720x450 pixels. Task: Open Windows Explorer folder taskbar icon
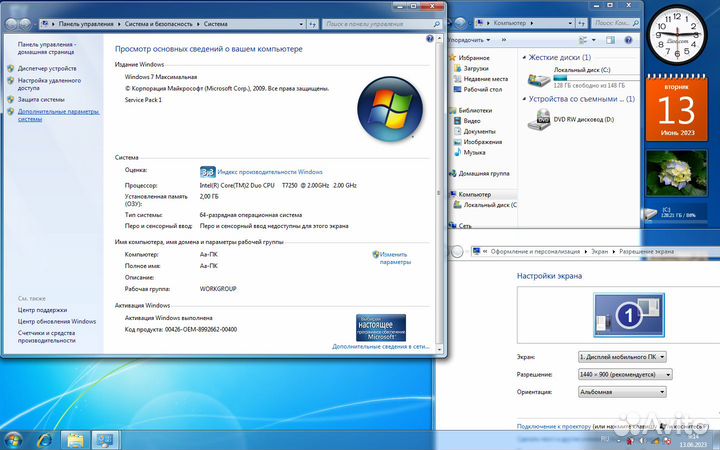click(x=75, y=440)
